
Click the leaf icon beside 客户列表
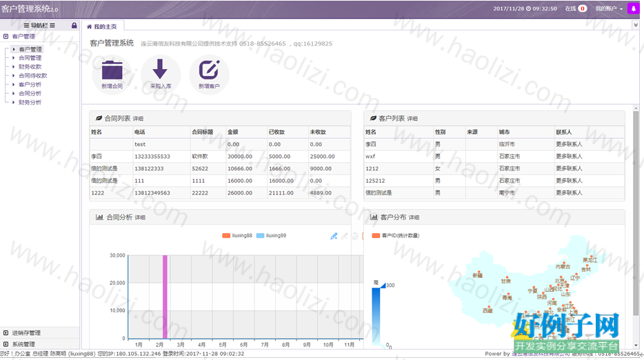(x=373, y=119)
